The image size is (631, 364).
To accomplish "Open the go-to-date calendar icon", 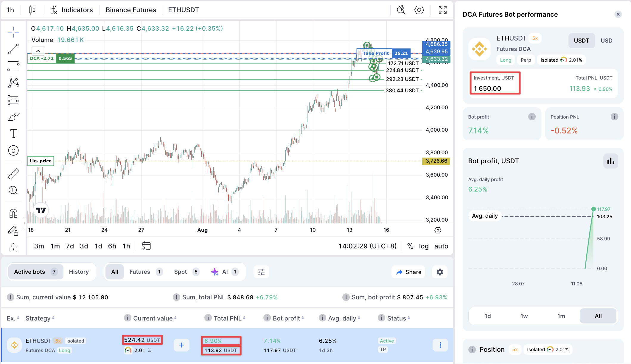I will point(146,246).
